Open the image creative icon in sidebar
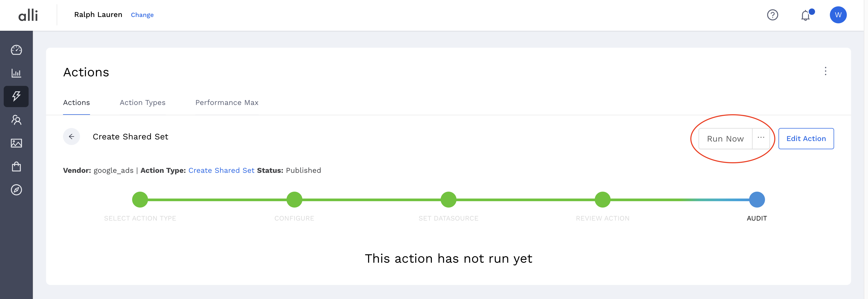The image size is (868, 299). click(x=16, y=143)
